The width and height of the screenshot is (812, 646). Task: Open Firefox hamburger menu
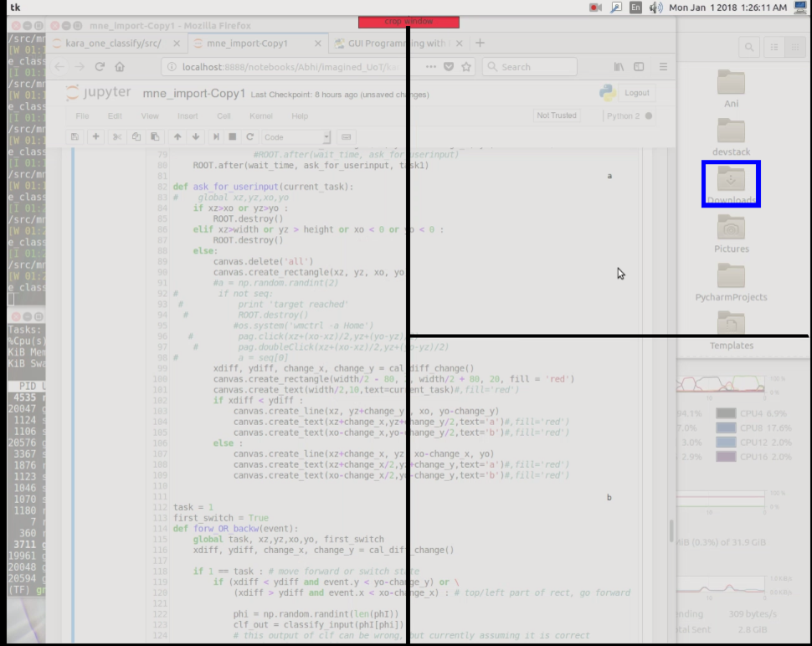(663, 67)
